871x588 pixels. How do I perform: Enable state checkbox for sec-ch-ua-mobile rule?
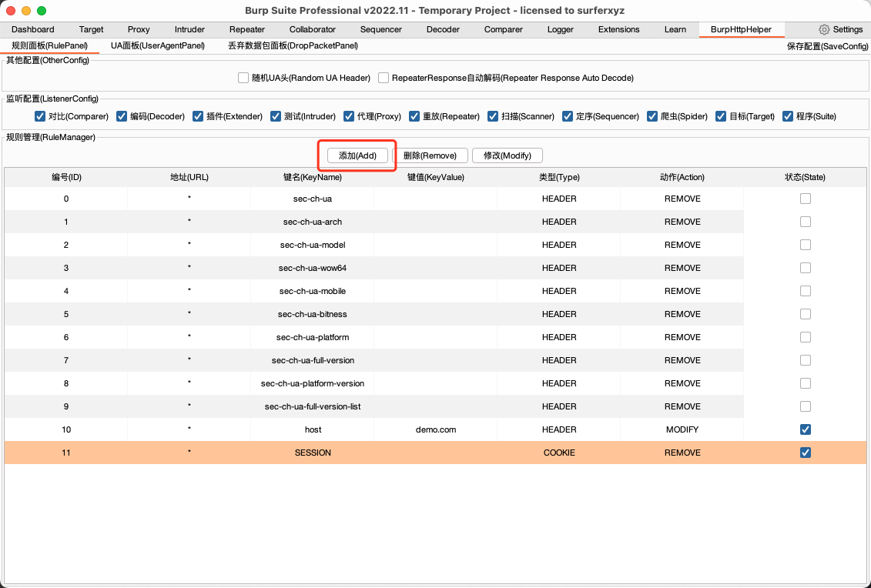click(x=806, y=291)
